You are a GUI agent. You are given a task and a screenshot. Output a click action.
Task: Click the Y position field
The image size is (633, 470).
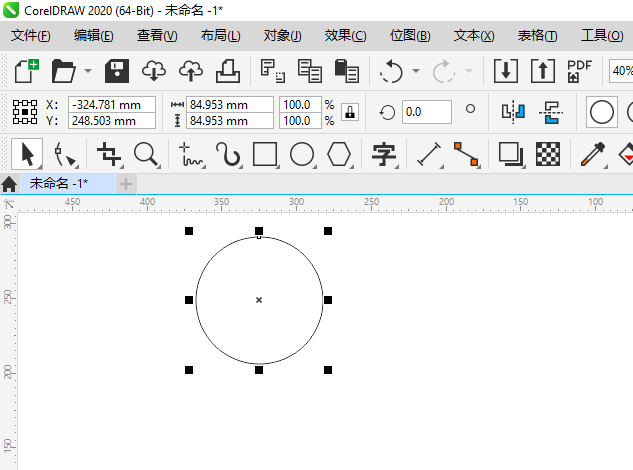click(112, 121)
